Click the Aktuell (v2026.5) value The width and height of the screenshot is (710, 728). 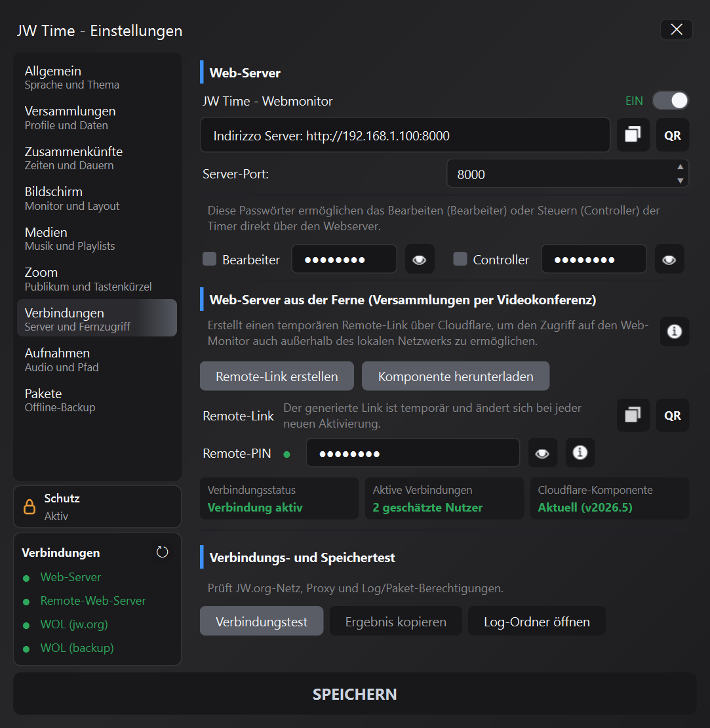pyautogui.click(x=585, y=508)
